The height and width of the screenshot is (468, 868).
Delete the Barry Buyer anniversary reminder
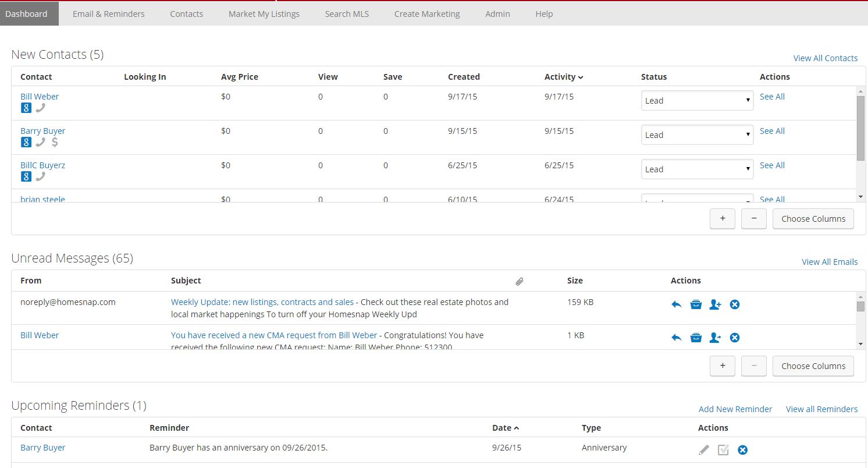(x=743, y=450)
